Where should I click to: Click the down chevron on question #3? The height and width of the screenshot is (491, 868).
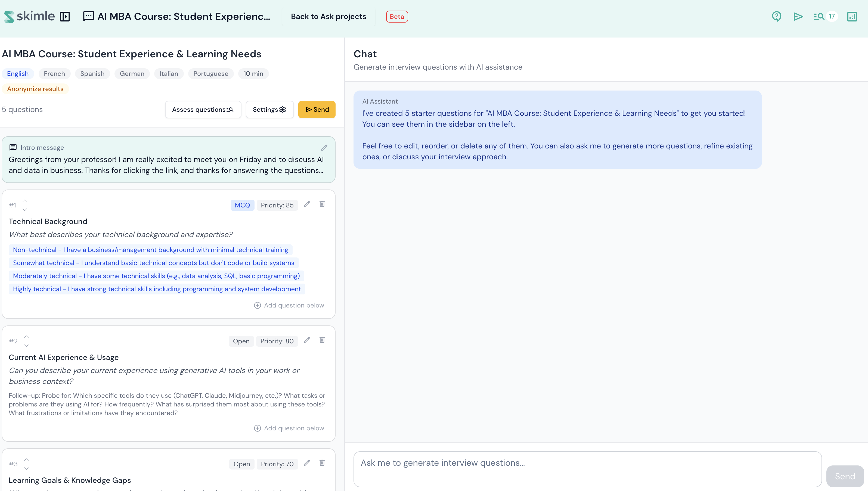[26, 468]
